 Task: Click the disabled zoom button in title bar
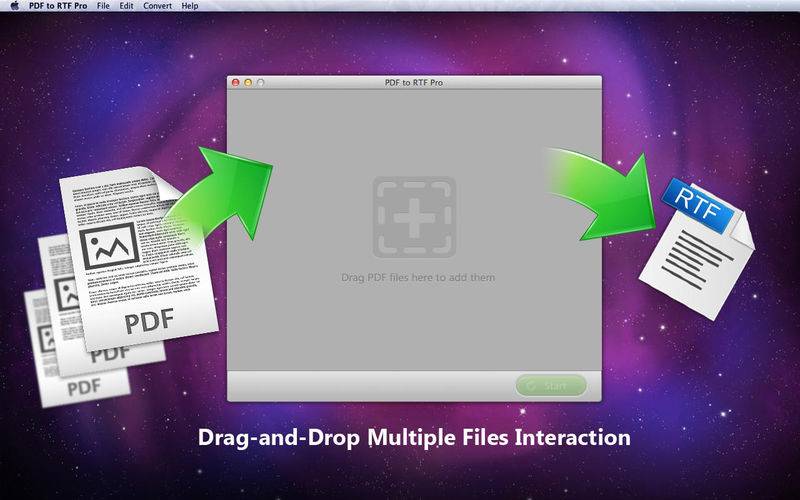click(x=261, y=82)
